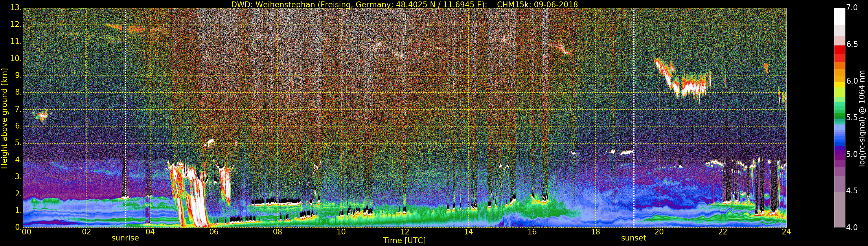Click the white dotted sunset line in the plot
Viewport: 868px width, 246px height.
click(633, 118)
